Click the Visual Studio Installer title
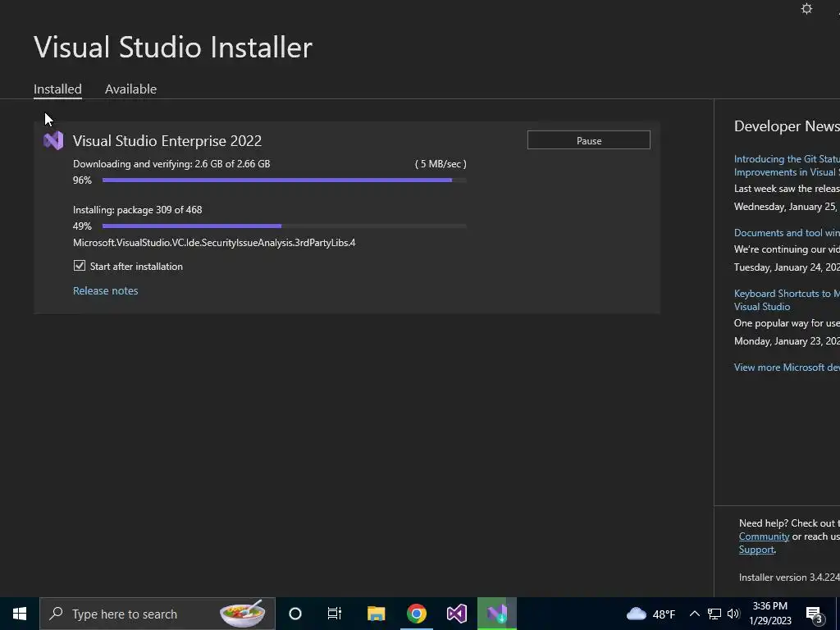Viewport: 840px width, 630px height. click(173, 47)
